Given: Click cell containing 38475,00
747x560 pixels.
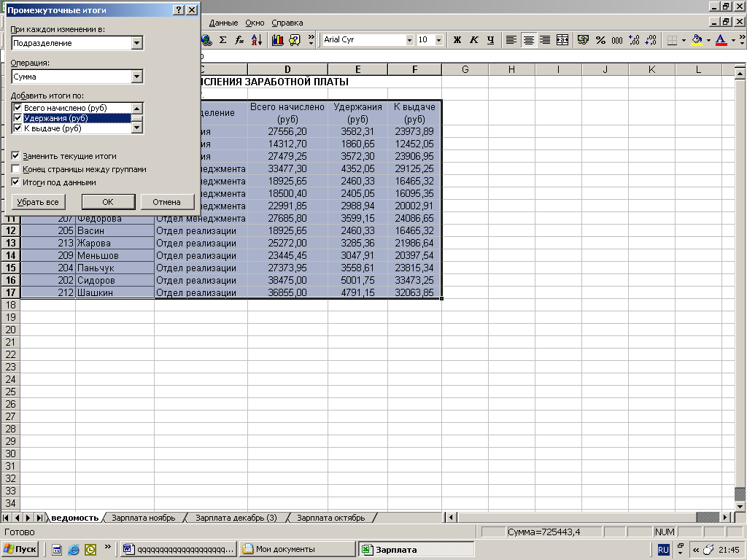Looking at the screenshot, I should pos(287,280).
